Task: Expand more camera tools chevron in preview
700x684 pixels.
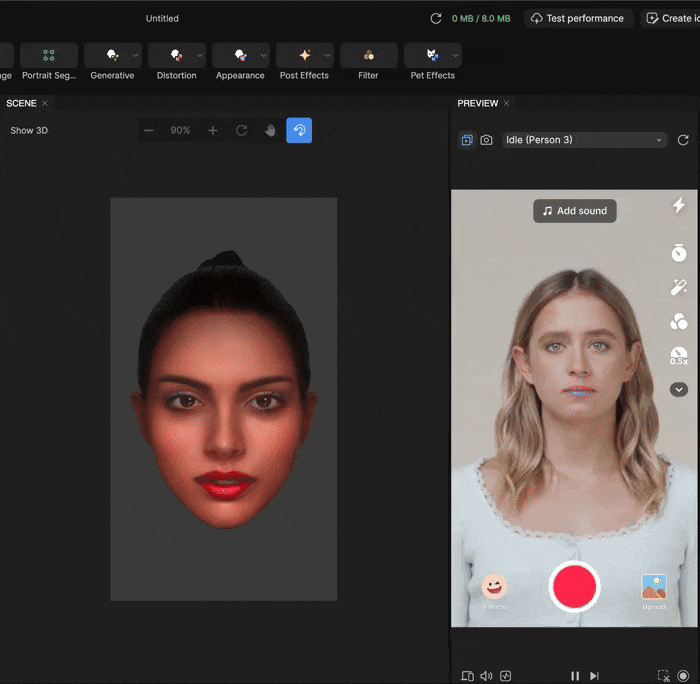Action: pos(679,389)
